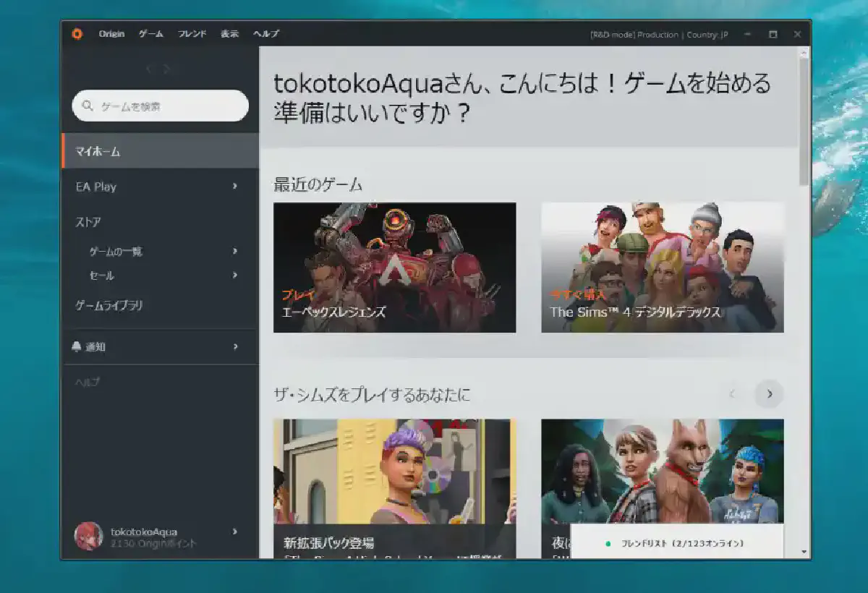Expand the ゲームの一覧 chevron
868x593 pixels.
[x=235, y=252]
